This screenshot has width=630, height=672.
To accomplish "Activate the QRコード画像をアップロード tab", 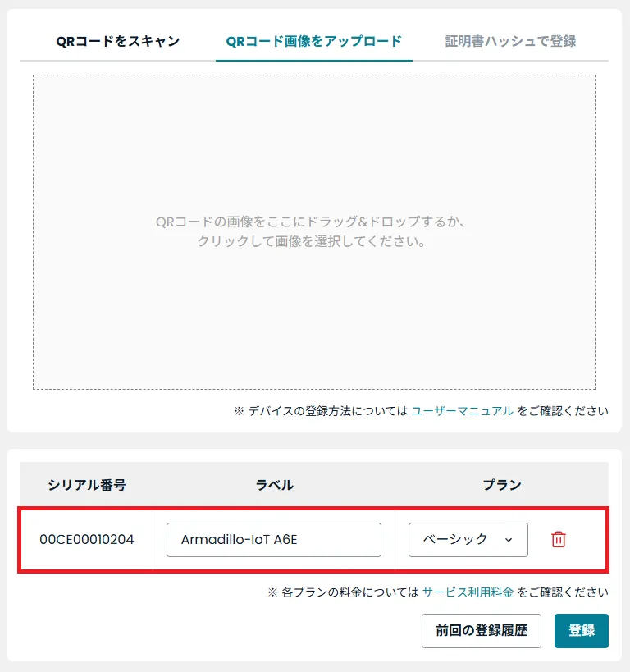I will [x=313, y=39].
